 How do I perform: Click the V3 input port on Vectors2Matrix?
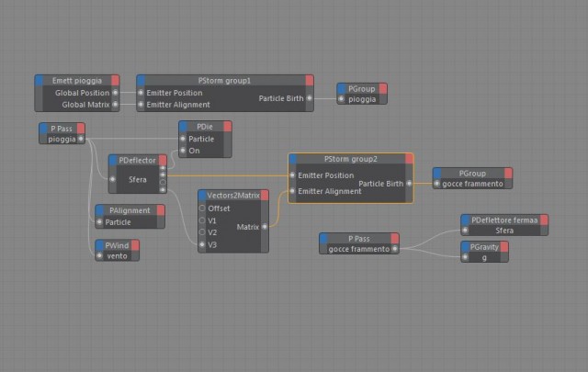[x=202, y=244]
